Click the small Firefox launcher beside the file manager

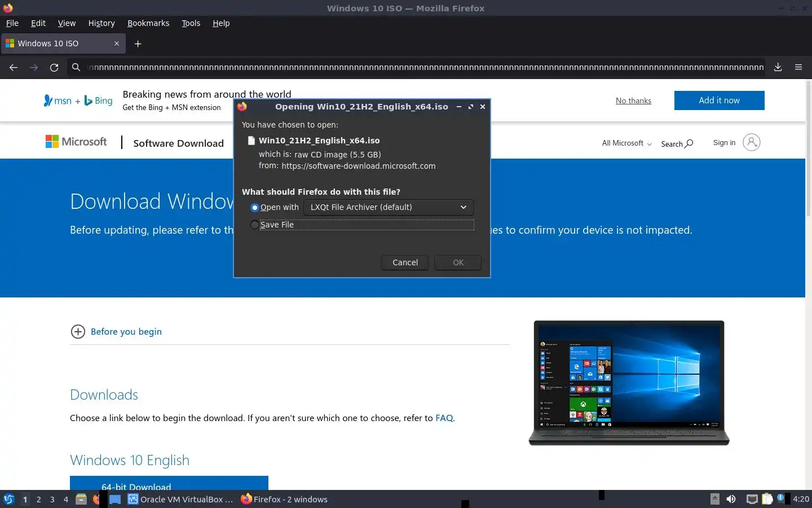coord(97,499)
